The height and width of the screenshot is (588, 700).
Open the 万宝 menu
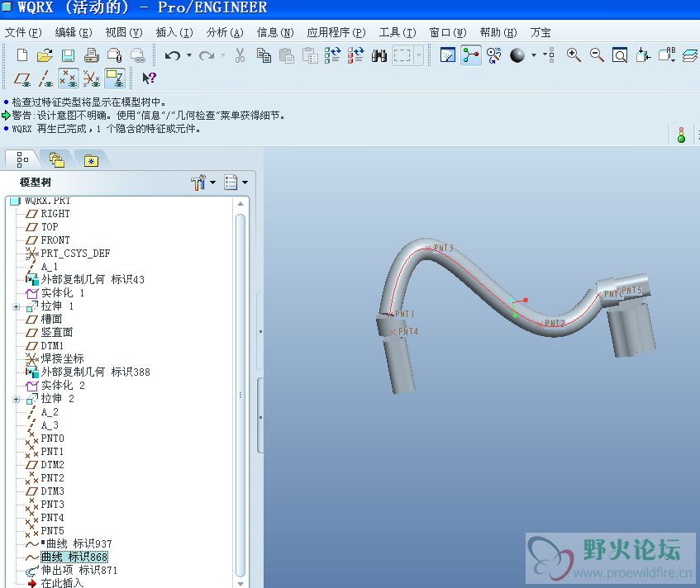[x=540, y=32]
